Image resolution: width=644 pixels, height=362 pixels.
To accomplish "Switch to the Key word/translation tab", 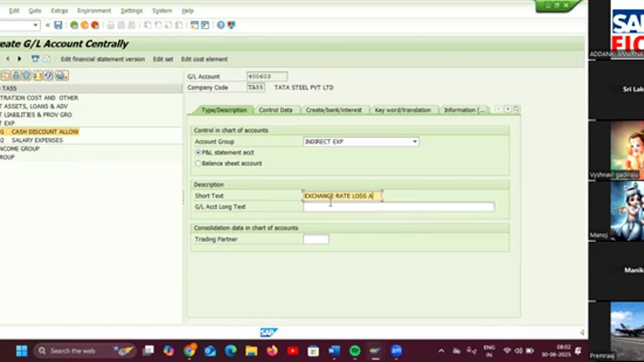I will click(x=403, y=110).
